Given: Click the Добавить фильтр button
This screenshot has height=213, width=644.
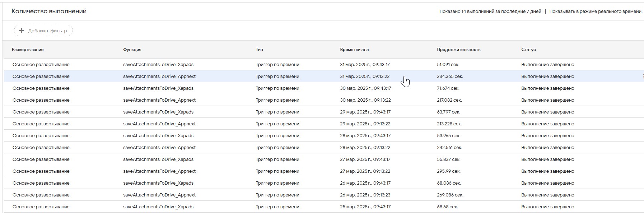Looking at the screenshot, I should (43, 31).
